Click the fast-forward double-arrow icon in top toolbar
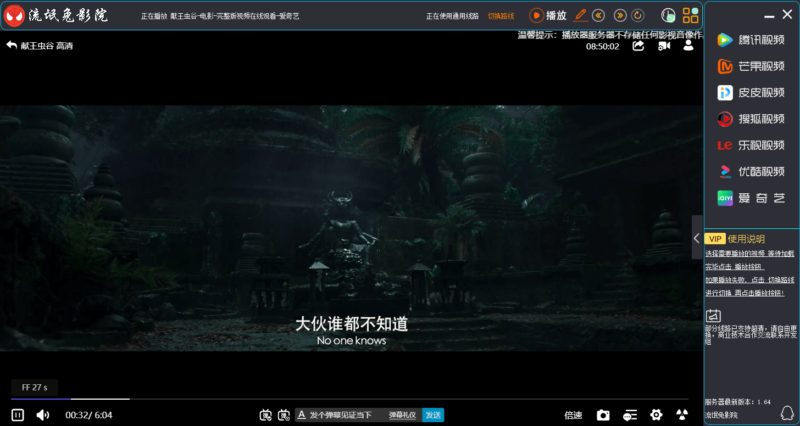 pos(620,15)
